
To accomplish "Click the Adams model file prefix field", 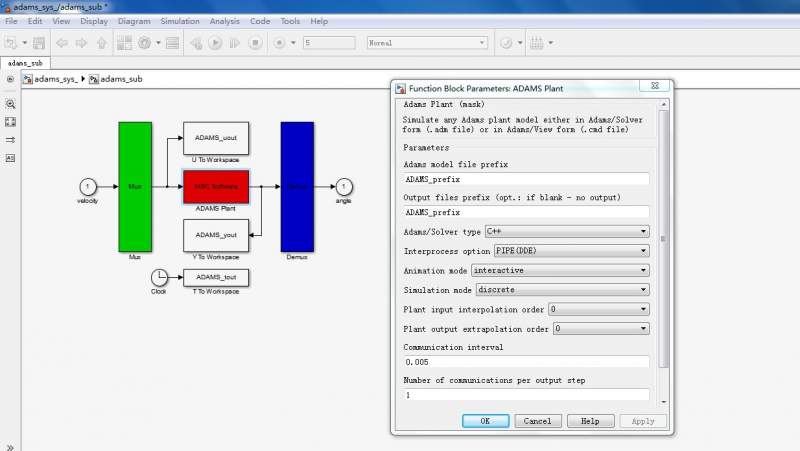I will pos(526,179).
